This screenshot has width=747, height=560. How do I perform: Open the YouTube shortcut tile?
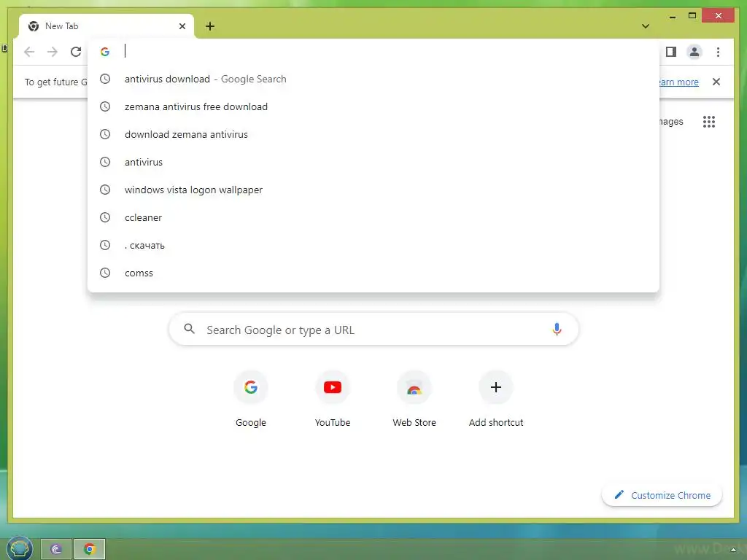tap(333, 399)
